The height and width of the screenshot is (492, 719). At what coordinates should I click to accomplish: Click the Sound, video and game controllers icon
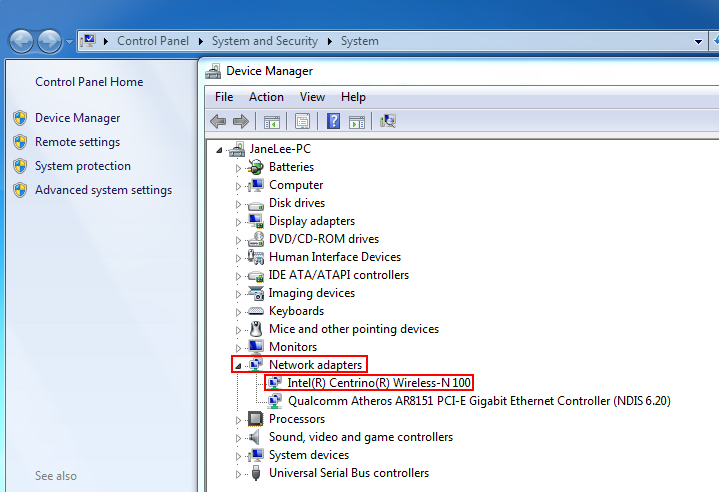click(255, 437)
